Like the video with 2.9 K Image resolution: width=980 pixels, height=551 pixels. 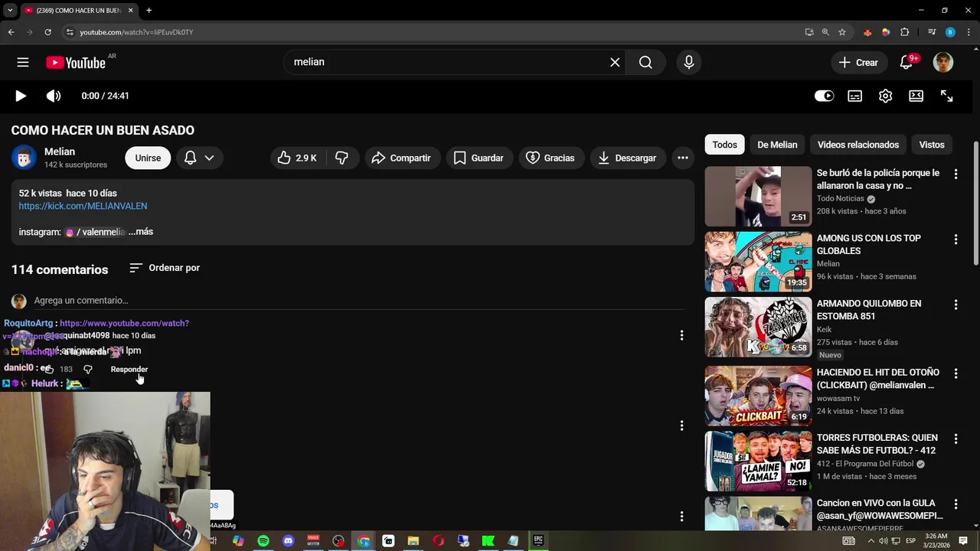point(298,158)
